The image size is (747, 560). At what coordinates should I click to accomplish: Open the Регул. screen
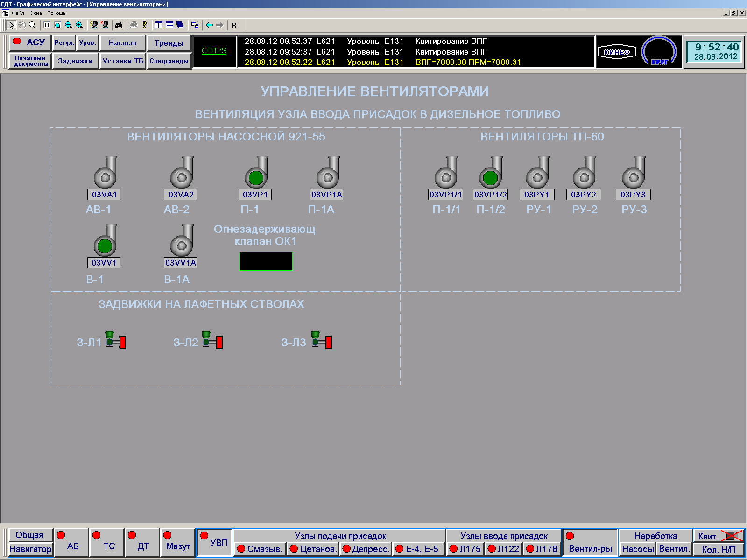point(64,43)
